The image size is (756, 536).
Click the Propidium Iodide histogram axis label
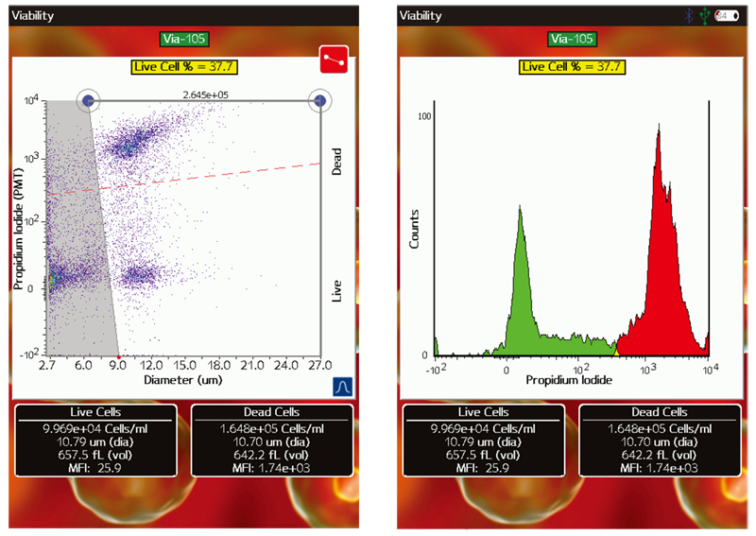[569, 380]
